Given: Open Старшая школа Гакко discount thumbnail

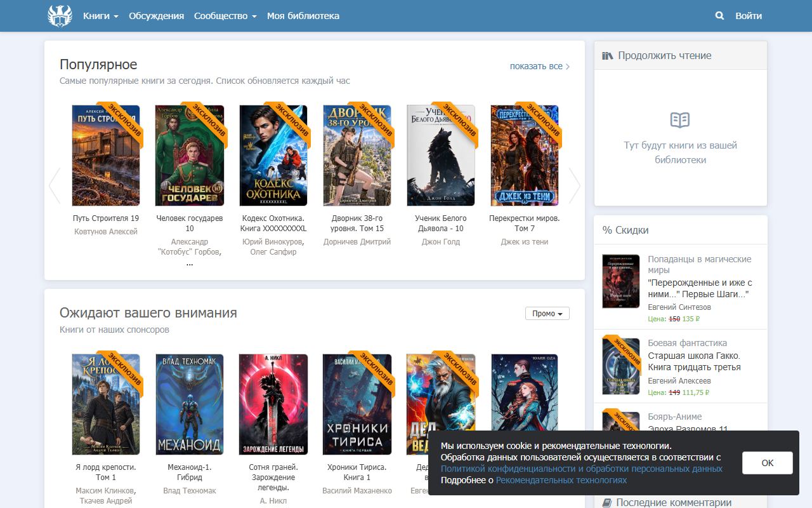Looking at the screenshot, I should (x=621, y=366).
